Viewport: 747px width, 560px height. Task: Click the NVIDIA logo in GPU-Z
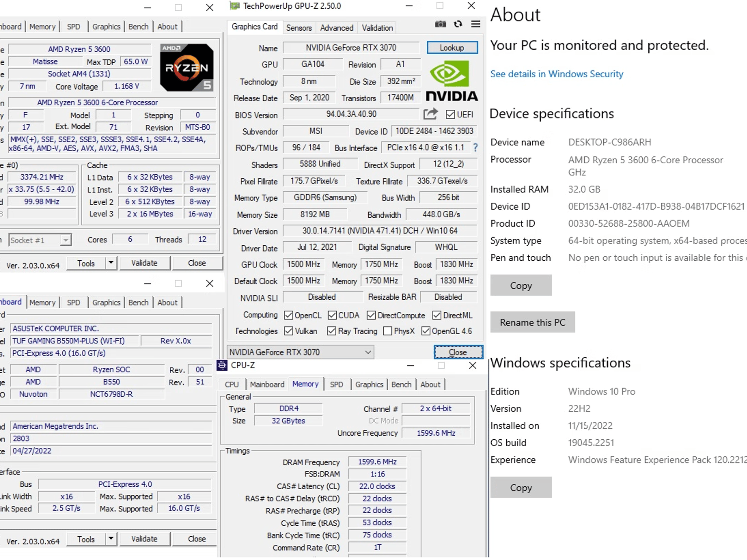tap(452, 81)
